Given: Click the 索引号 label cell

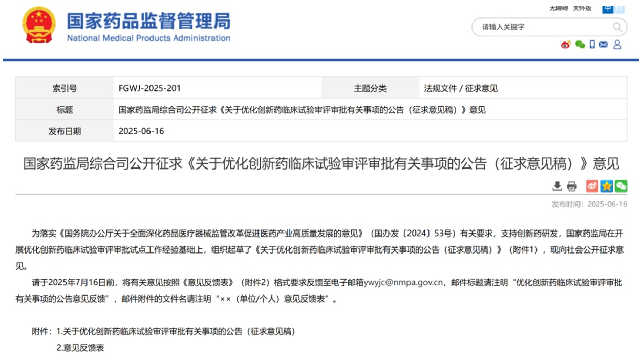Looking at the screenshot, I should click(x=65, y=88).
